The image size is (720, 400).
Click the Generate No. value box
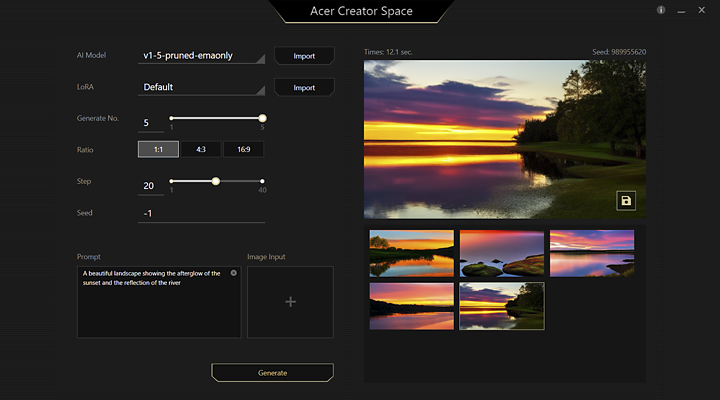click(150, 124)
